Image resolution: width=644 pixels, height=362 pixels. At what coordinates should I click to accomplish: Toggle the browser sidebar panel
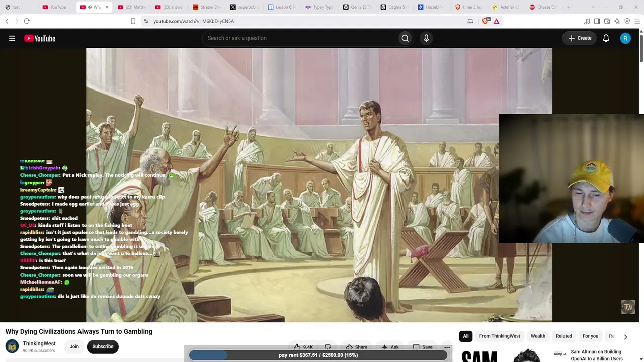coord(597,21)
